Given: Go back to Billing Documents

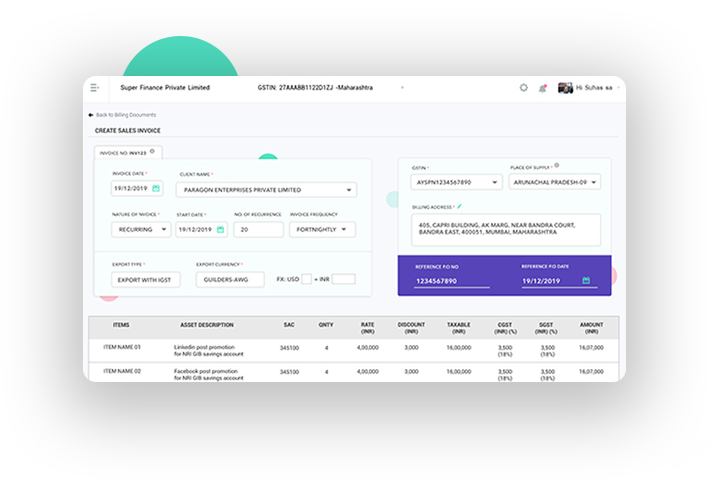Looking at the screenshot, I should [x=122, y=115].
